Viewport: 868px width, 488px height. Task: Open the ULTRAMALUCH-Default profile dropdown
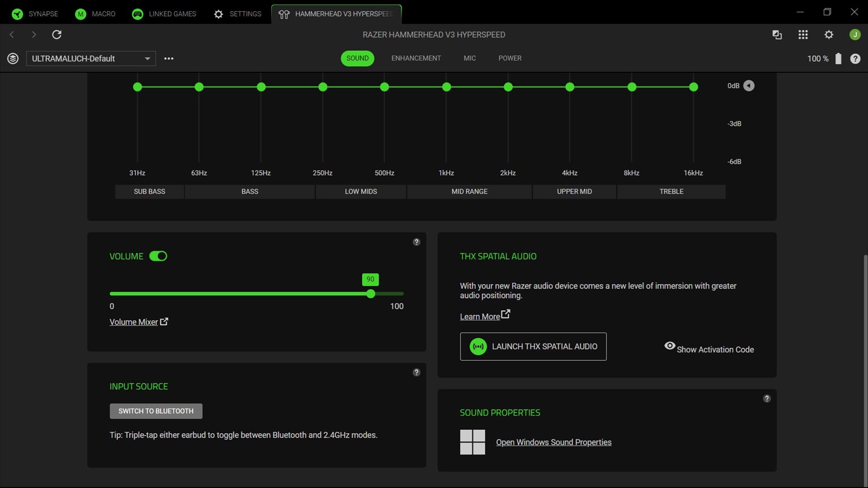pyautogui.click(x=91, y=58)
